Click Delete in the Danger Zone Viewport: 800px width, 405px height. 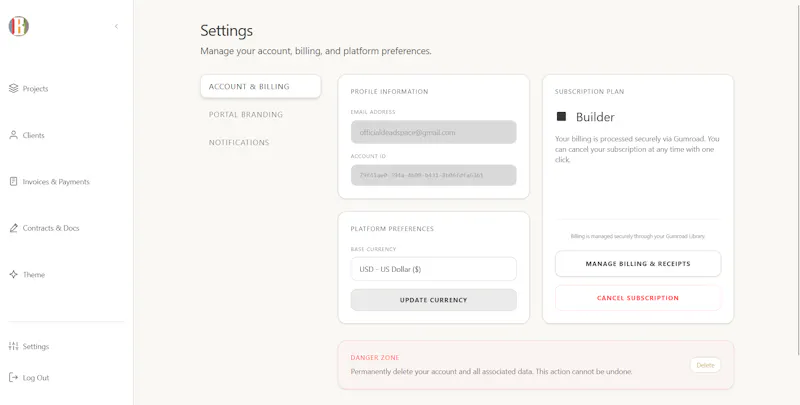point(706,365)
